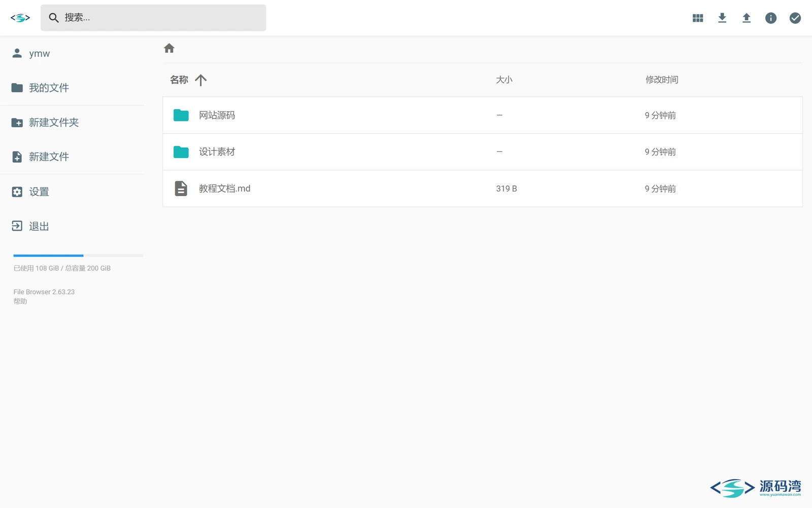
Task: Select the 教程文档.md file name
Action: click(224, 188)
